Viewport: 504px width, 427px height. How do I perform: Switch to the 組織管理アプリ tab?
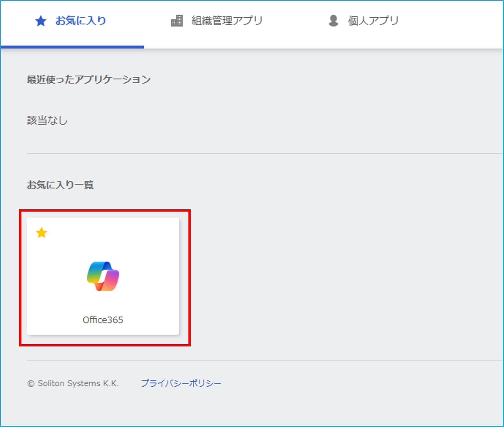point(217,21)
